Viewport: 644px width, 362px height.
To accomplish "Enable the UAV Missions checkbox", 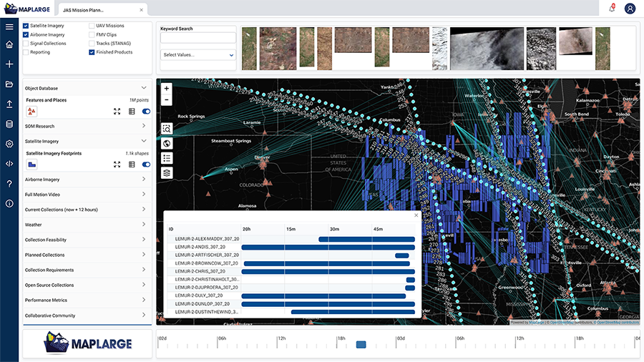I will (92, 25).
